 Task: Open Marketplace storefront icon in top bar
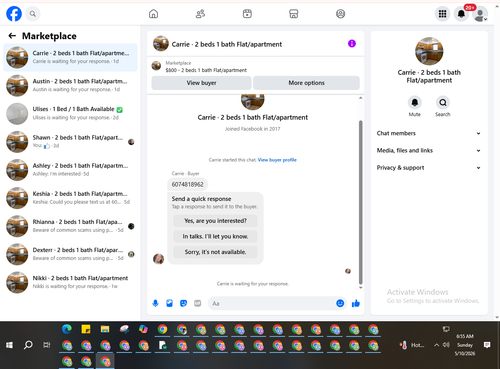(x=294, y=14)
